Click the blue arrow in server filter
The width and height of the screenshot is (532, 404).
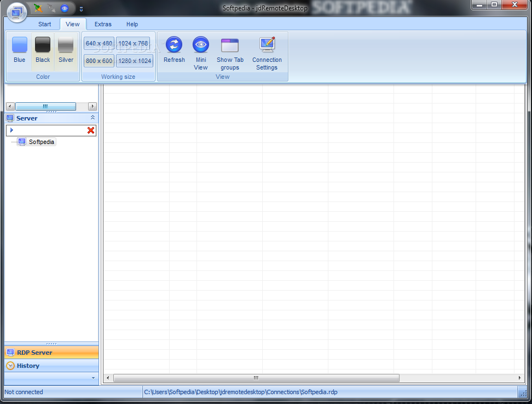[11, 130]
